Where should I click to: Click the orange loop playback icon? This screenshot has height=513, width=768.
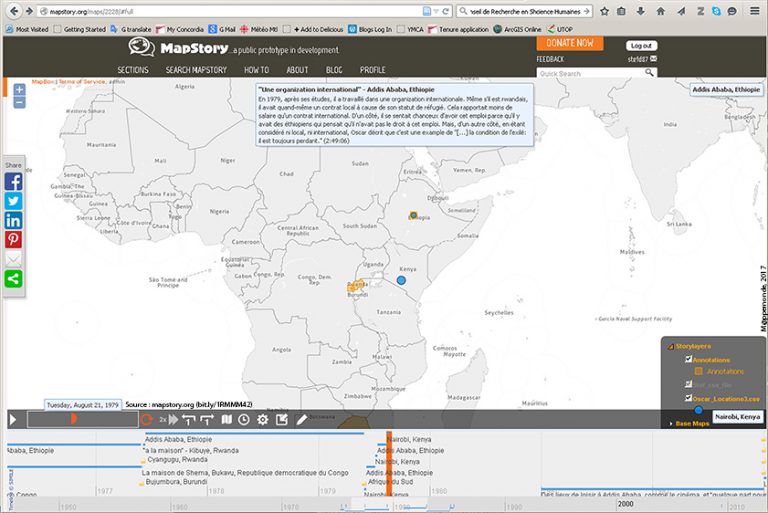(x=147, y=419)
